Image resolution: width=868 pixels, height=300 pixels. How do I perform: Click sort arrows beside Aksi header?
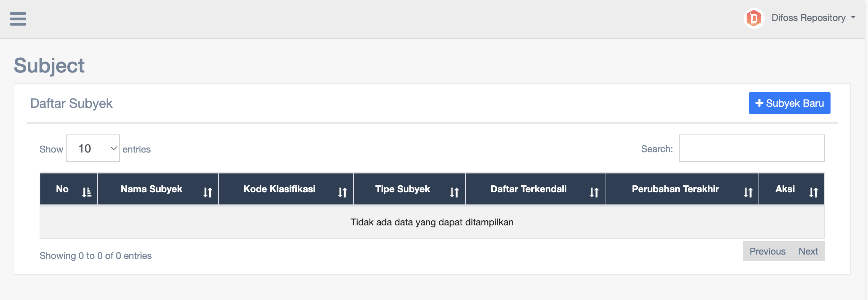point(814,192)
